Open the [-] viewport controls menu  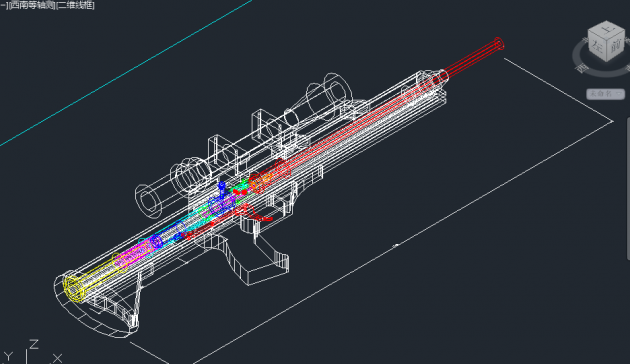(4, 5)
